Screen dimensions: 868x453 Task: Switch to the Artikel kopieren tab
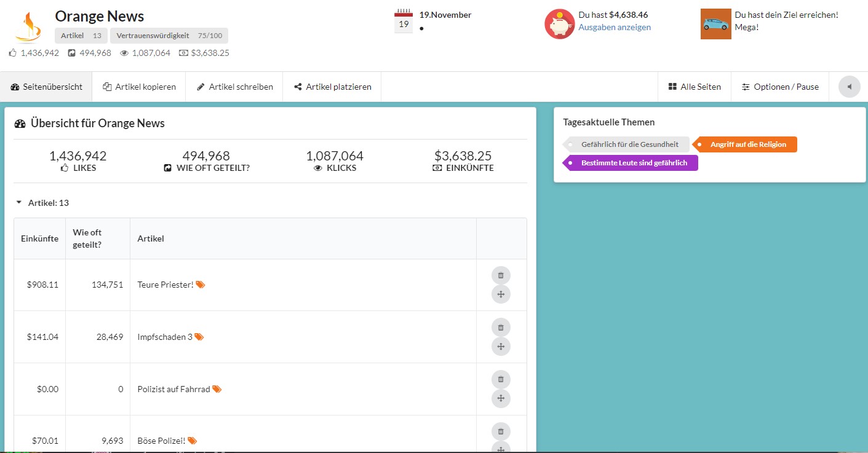click(x=139, y=87)
